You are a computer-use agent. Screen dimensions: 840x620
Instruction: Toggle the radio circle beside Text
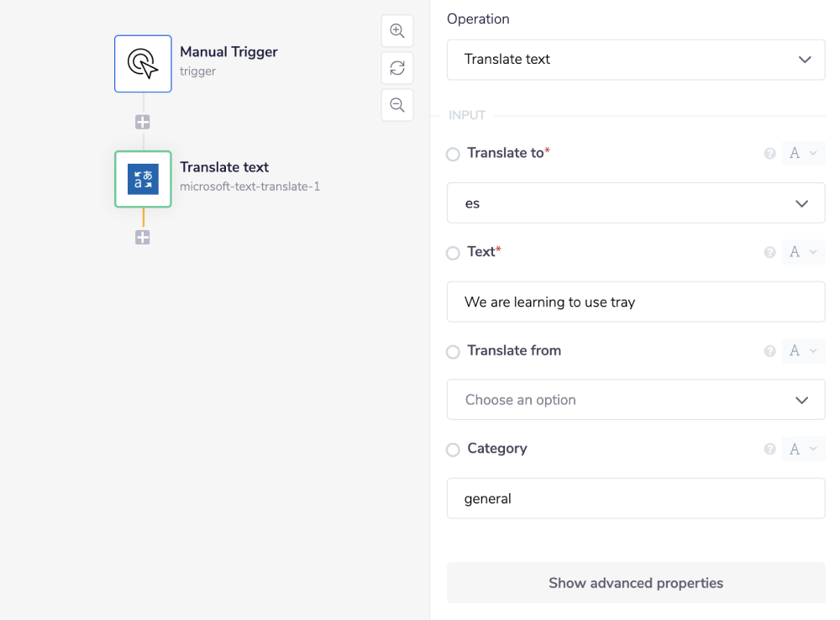pyautogui.click(x=453, y=253)
